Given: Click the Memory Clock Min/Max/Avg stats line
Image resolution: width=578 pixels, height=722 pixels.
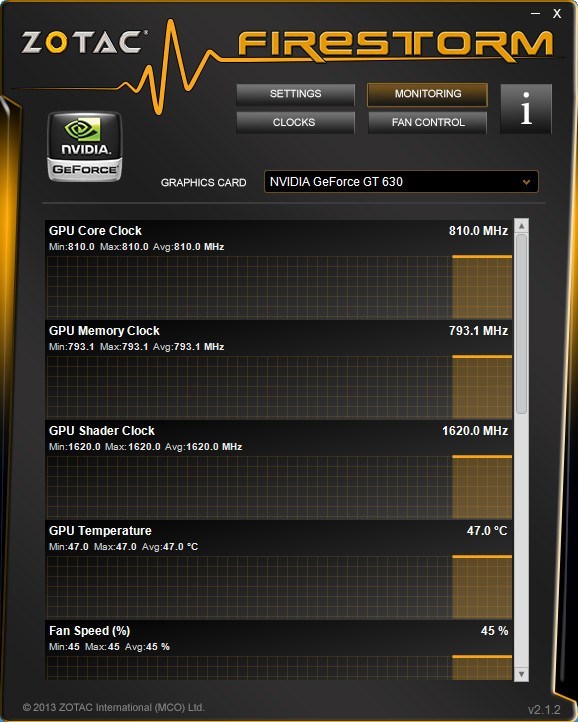Looking at the screenshot, I should [x=136, y=347].
